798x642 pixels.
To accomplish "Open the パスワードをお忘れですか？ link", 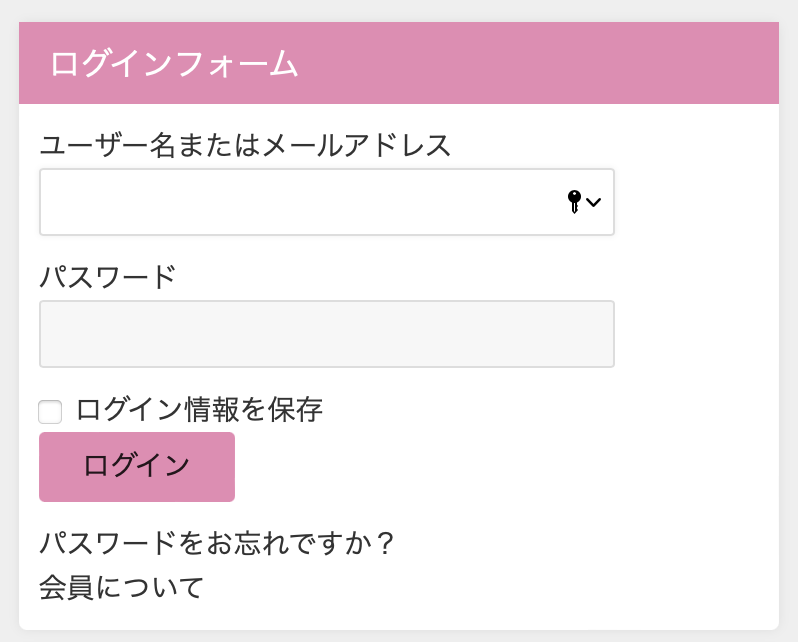I will click(217, 543).
